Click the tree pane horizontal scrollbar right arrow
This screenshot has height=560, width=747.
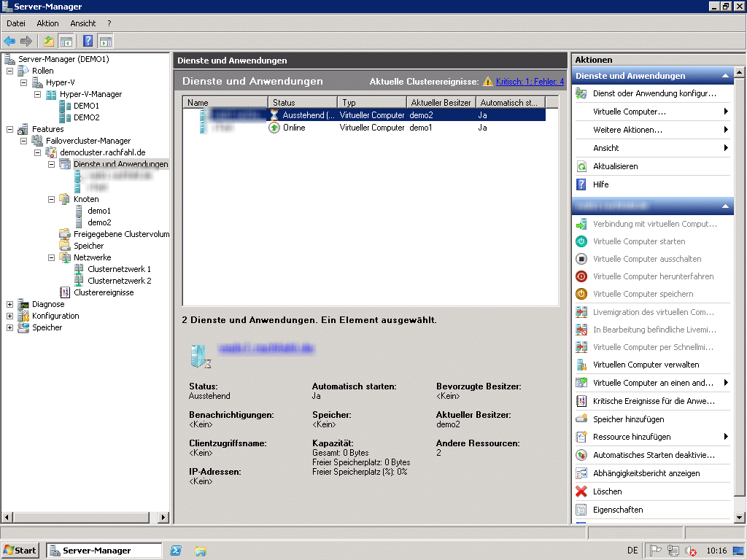[x=163, y=517]
